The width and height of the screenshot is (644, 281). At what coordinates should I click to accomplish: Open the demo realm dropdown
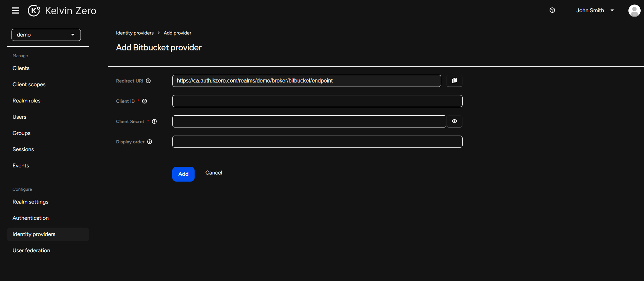[46, 35]
